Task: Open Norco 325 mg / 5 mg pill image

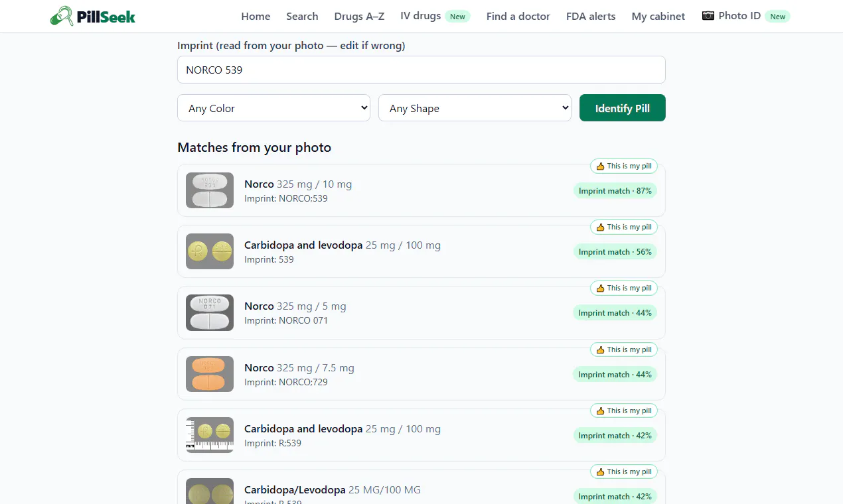Action: click(210, 312)
